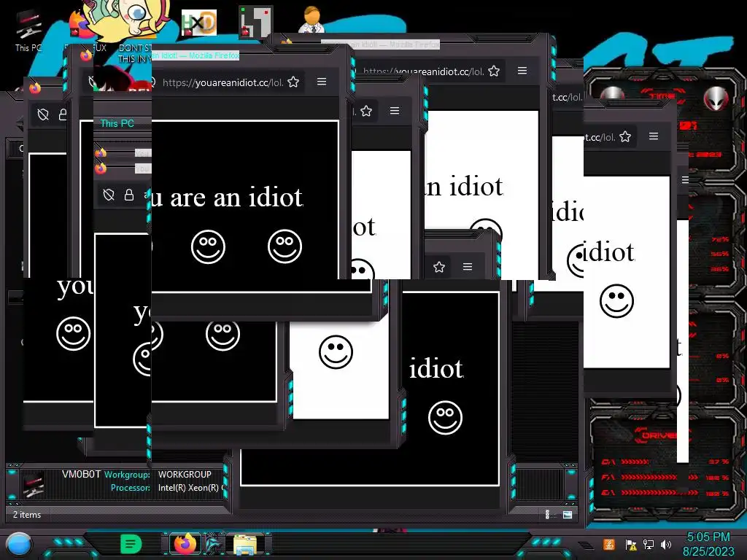Click 'VM0B0T' computer name text
747x560 pixels.
(82, 474)
